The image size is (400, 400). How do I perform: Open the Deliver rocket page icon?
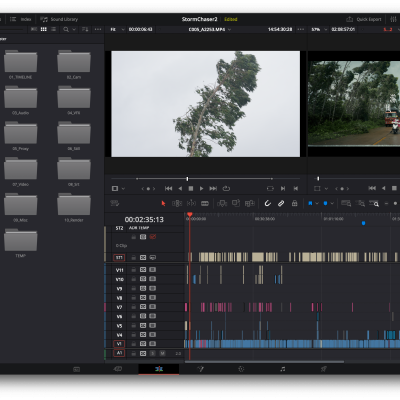click(x=324, y=369)
